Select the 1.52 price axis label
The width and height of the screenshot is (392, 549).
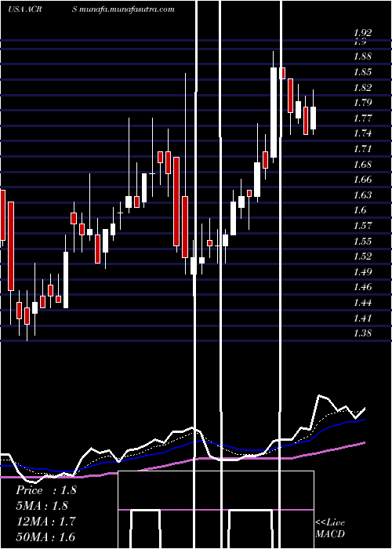(362, 256)
